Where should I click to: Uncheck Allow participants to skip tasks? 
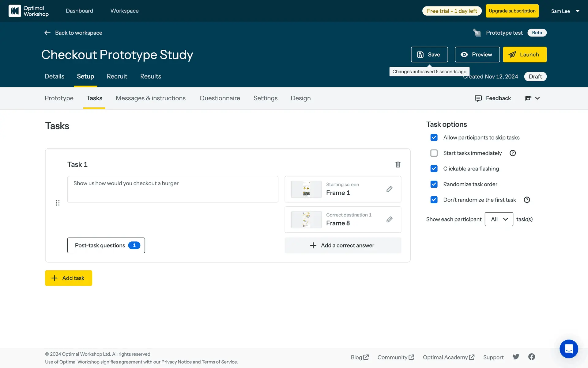pos(434,138)
